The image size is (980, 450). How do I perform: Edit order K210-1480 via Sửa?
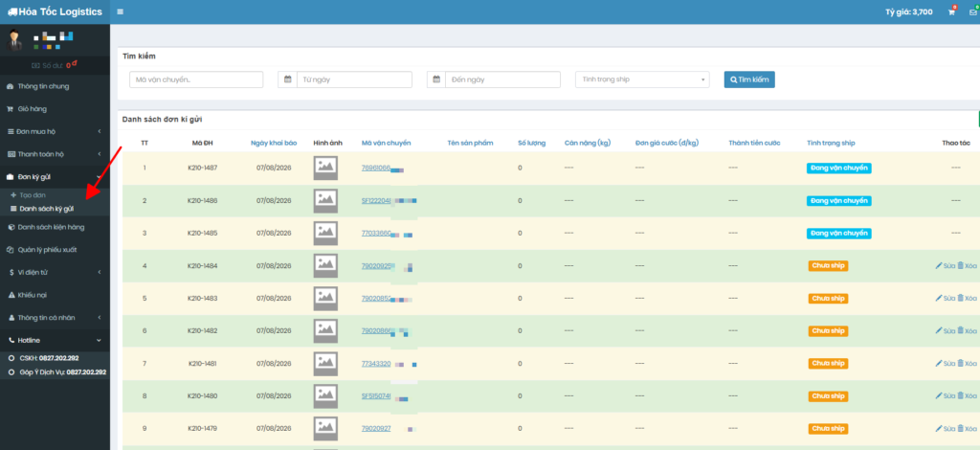(x=945, y=395)
